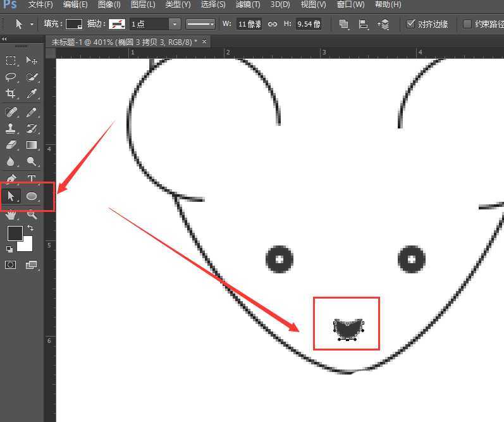
Task: Open the tool preset picker arrow
Action: pos(32,24)
